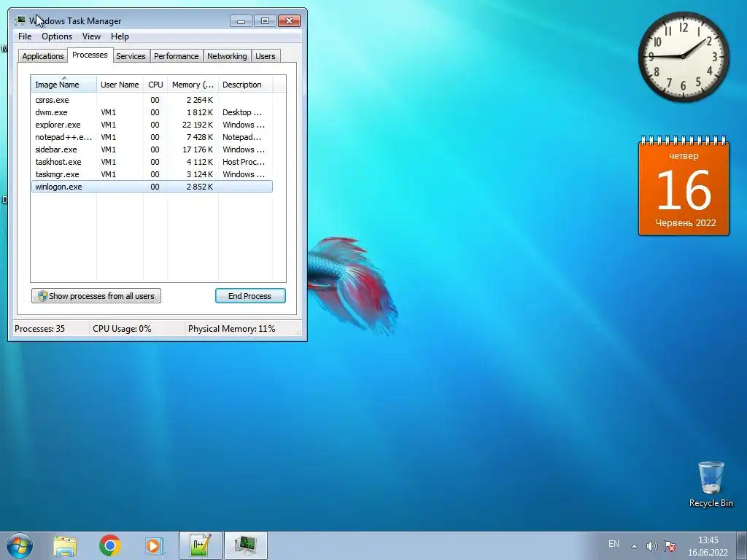This screenshot has height=560, width=747.
Task: Close the Task Manager window
Action: [289, 21]
